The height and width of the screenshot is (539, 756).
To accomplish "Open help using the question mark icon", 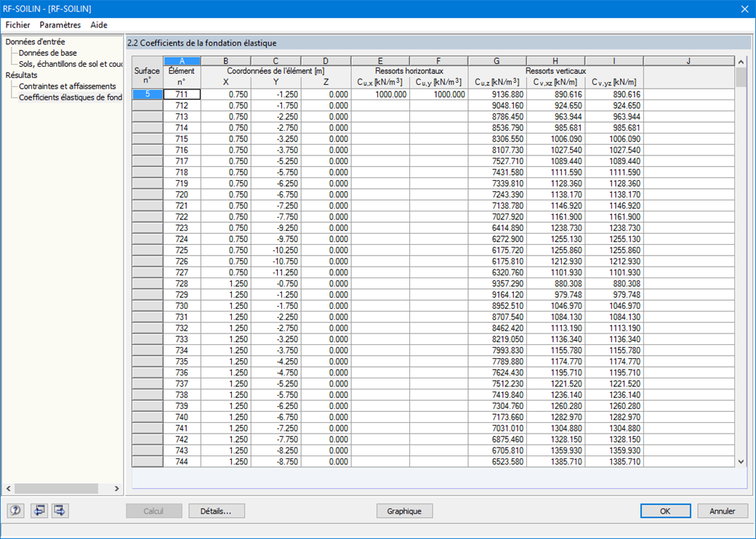I will pos(15,511).
